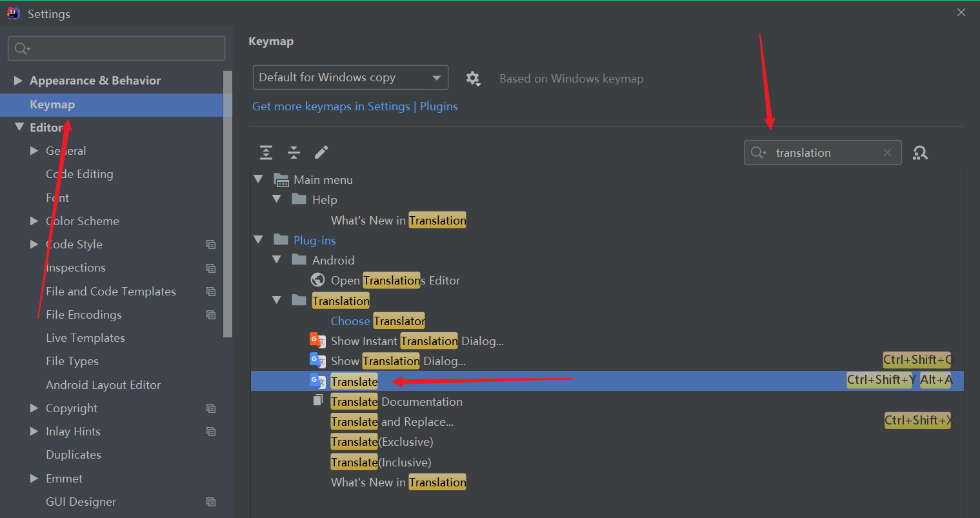Collapse the Editor section arrow
The height and width of the screenshot is (518, 980).
[x=19, y=127]
